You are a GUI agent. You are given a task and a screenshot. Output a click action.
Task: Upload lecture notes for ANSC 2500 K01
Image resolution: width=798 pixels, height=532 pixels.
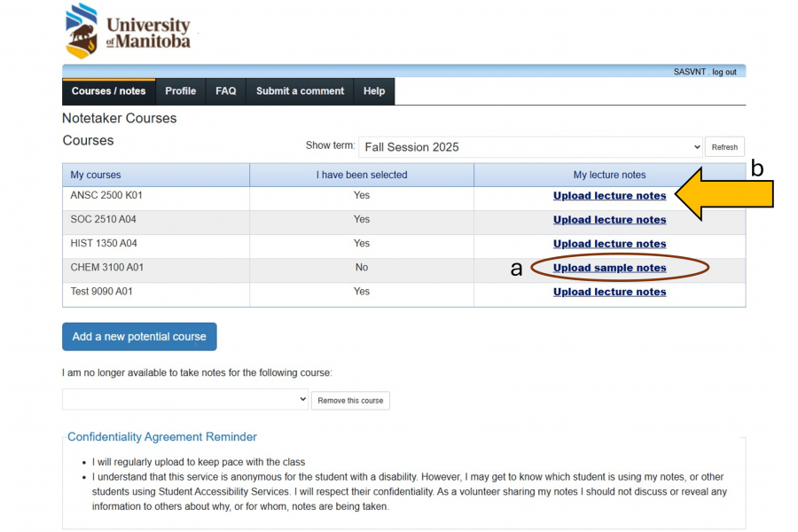point(609,196)
